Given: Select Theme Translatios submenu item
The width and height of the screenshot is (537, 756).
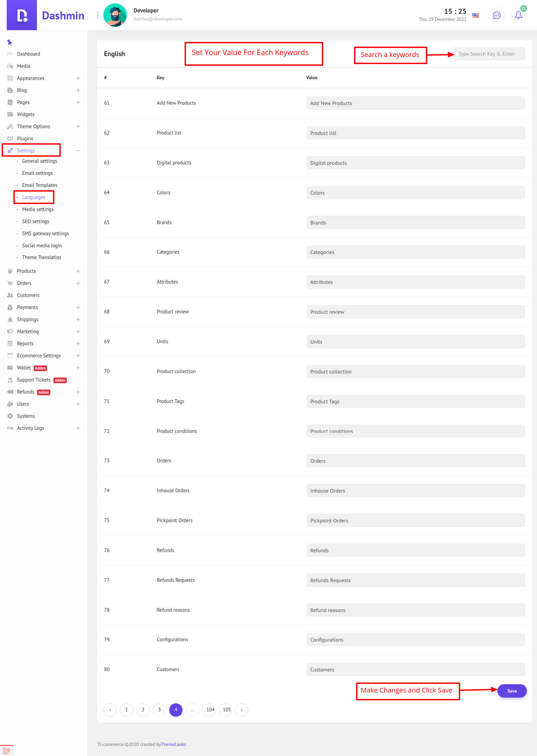Looking at the screenshot, I should click(42, 257).
